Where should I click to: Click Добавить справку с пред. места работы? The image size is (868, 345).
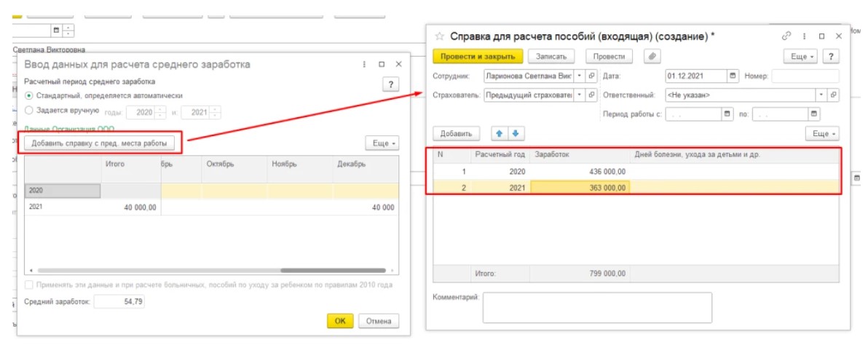(103, 143)
